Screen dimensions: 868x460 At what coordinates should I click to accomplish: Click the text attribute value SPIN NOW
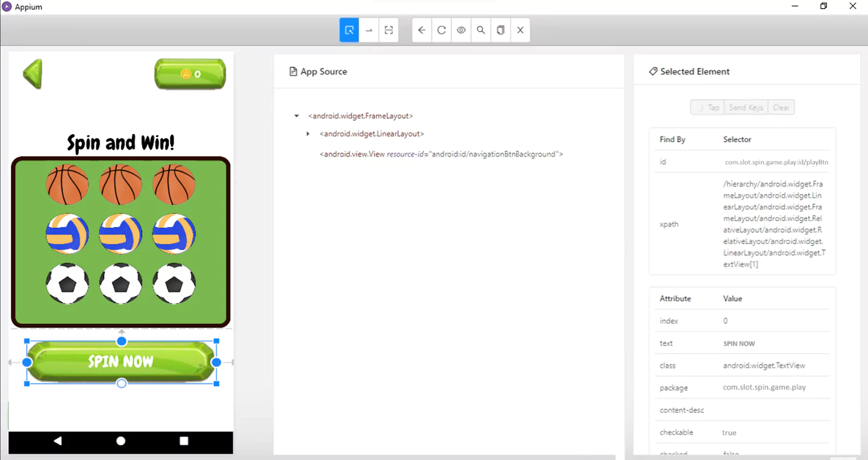[x=739, y=344]
